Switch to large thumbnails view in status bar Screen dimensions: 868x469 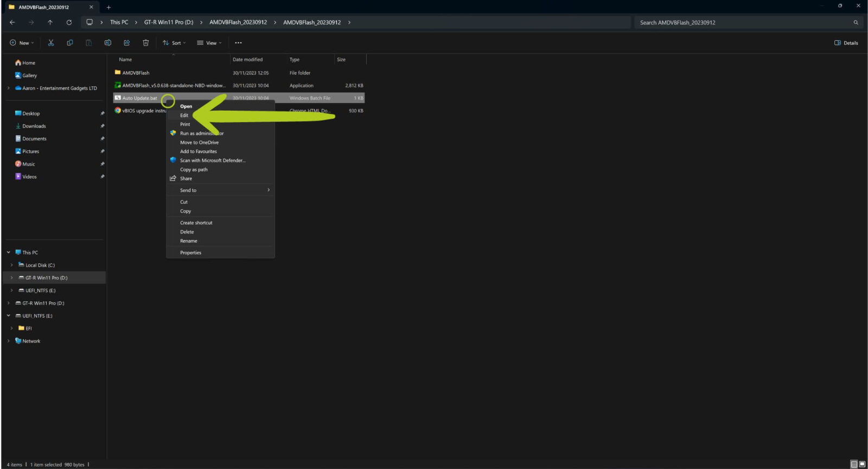click(862, 464)
